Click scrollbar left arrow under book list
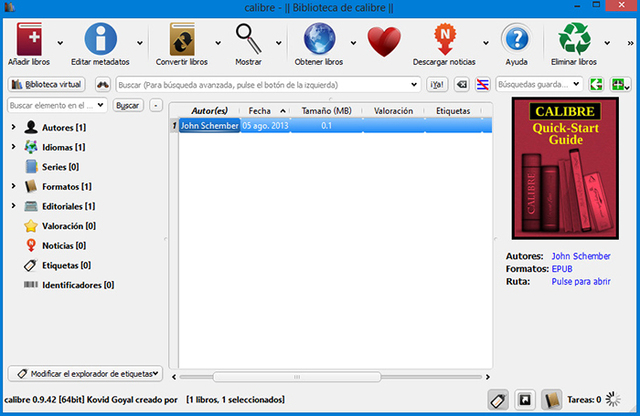 [174, 377]
